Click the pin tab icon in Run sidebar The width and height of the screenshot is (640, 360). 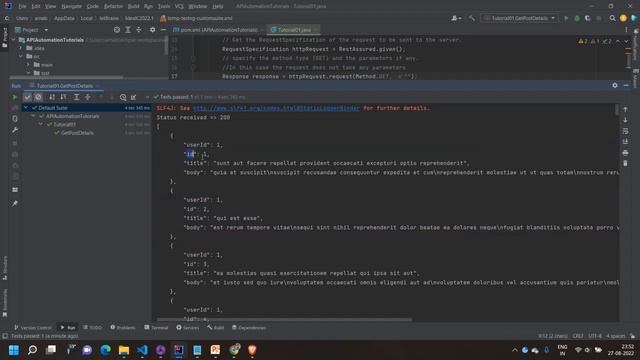coord(15,203)
